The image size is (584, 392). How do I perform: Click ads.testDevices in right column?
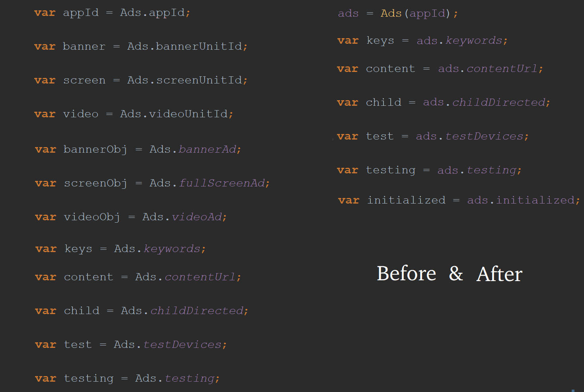click(x=470, y=137)
